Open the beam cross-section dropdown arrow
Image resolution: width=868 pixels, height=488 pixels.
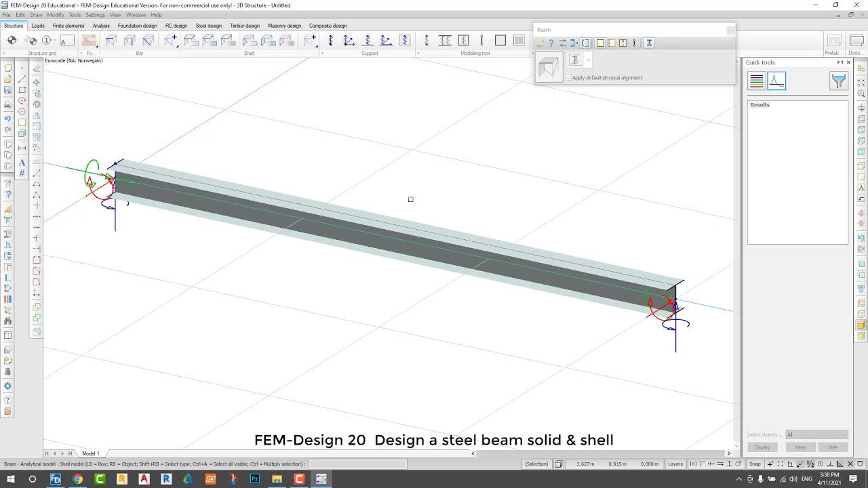pos(588,60)
